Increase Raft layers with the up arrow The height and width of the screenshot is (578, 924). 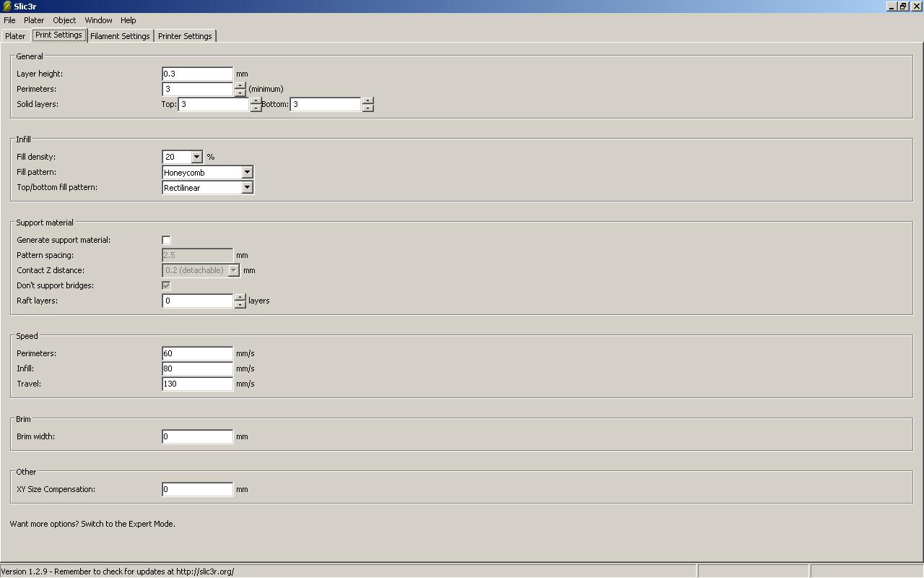coord(240,297)
